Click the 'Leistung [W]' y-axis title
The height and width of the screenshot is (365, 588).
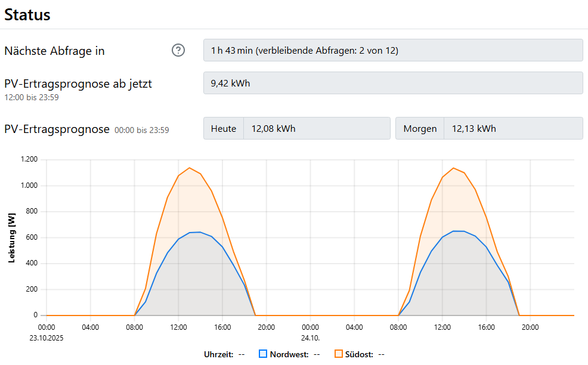click(x=11, y=237)
